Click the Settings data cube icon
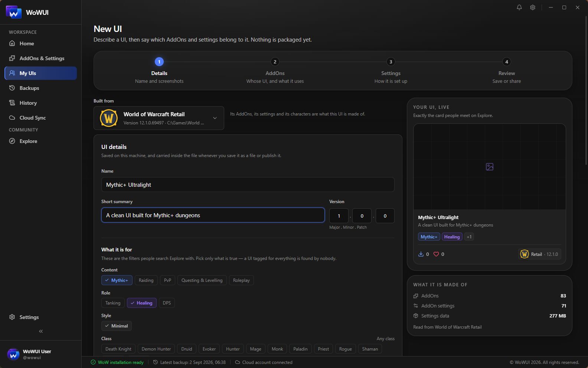This screenshot has height=368, width=588. (x=416, y=316)
